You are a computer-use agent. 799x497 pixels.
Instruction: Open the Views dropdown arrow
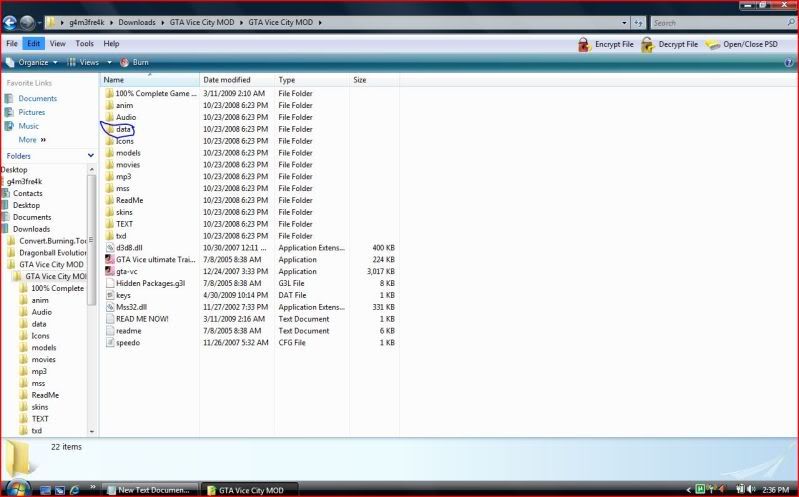[x=109, y=62]
